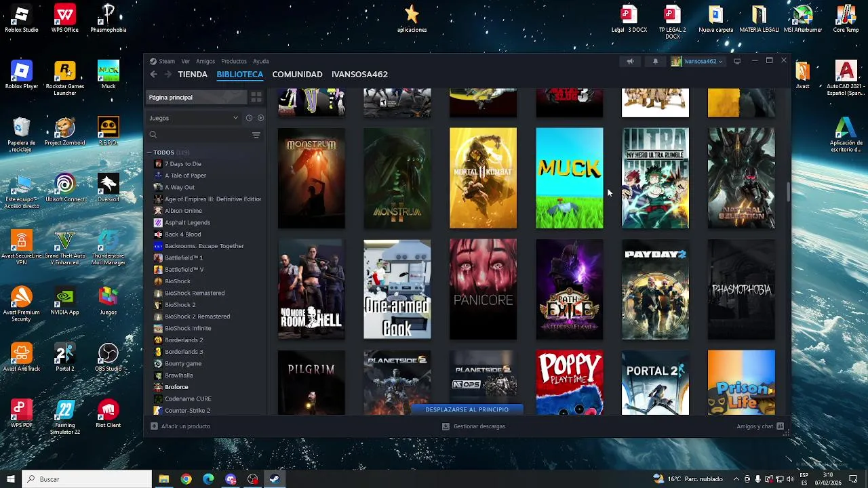Show ready-to-play games filter icon

(x=260, y=118)
